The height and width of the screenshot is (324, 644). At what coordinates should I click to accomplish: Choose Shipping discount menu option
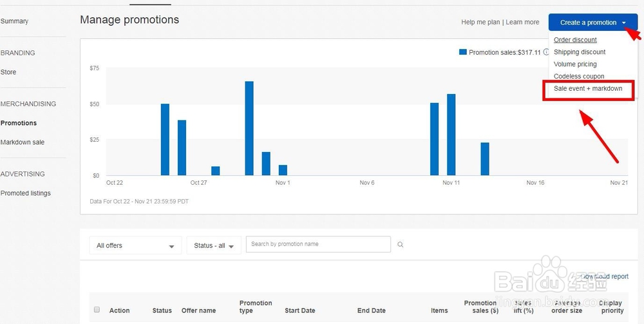point(580,52)
